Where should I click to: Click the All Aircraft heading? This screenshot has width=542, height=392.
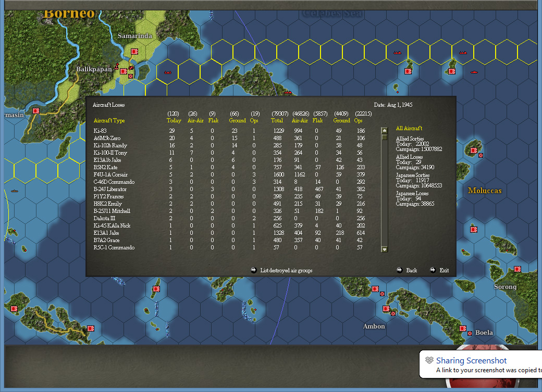click(x=409, y=129)
